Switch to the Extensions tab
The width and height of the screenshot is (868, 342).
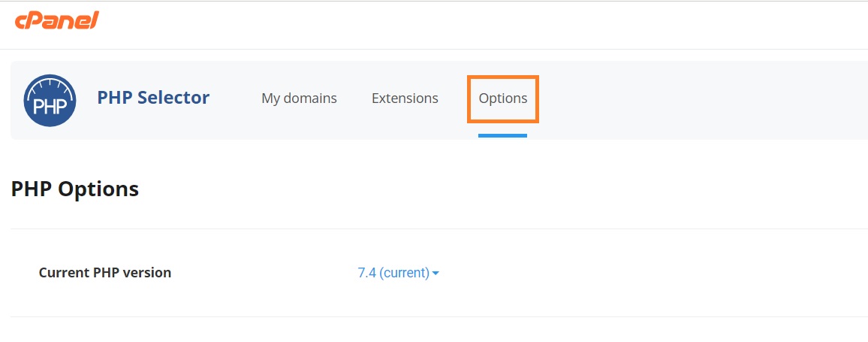coord(405,98)
